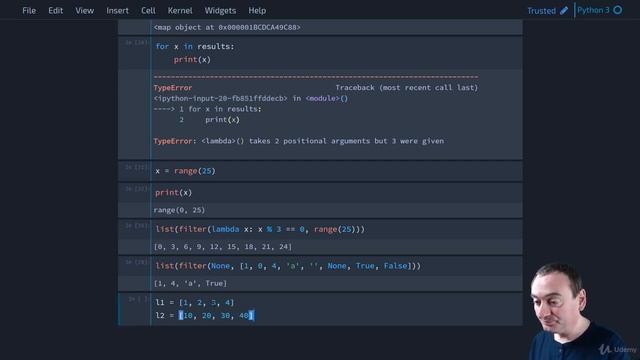This screenshot has height=360, width=640.
Task: Click 'Traceback (most recent call last)' text
Action: point(407,88)
